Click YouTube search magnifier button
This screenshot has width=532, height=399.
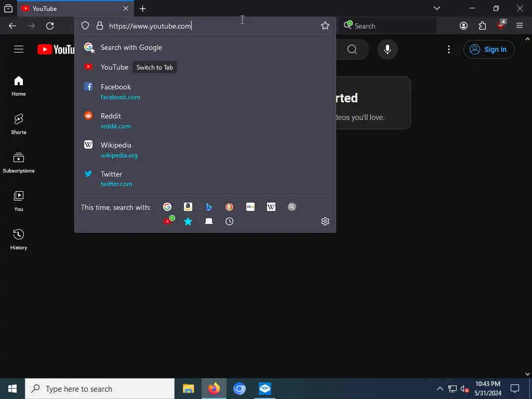coord(352,49)
